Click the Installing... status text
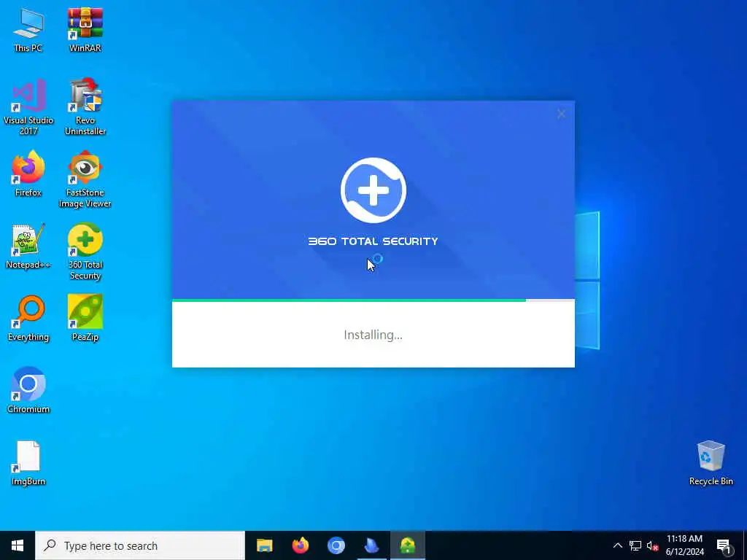747x560 pixels. tap(373, 335)
